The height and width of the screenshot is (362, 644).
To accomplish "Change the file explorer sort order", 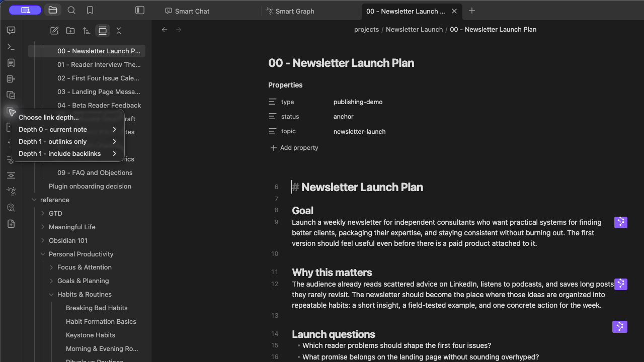I will click(x=87, y=31).
